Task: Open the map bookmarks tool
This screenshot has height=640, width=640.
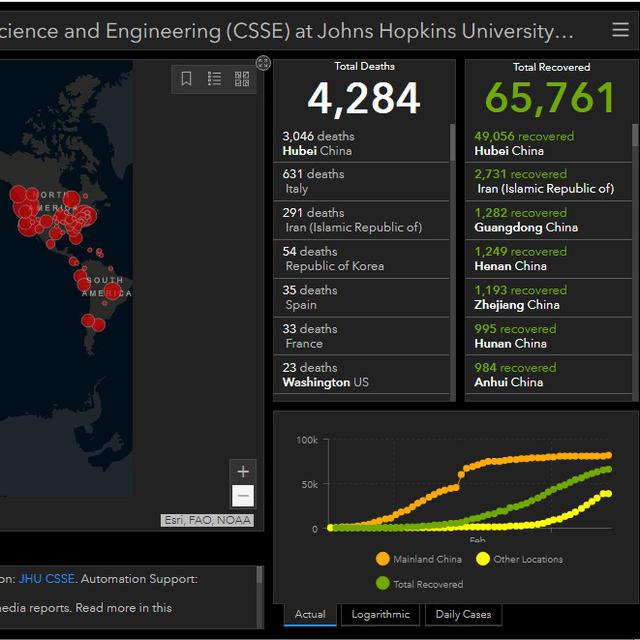Action: point(187,79)
